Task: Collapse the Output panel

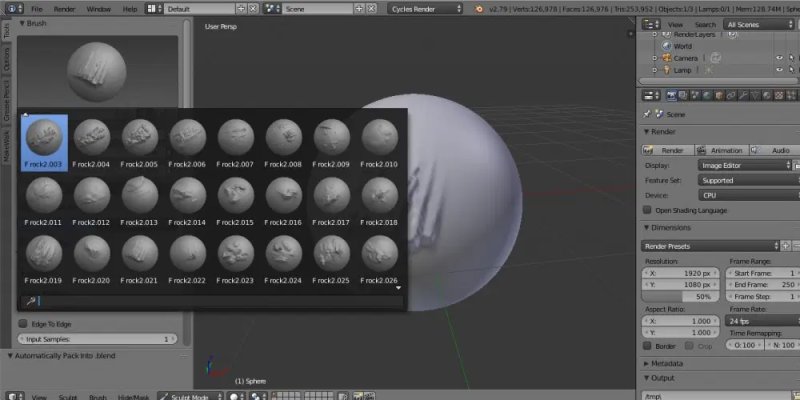Action: [647, 378]
